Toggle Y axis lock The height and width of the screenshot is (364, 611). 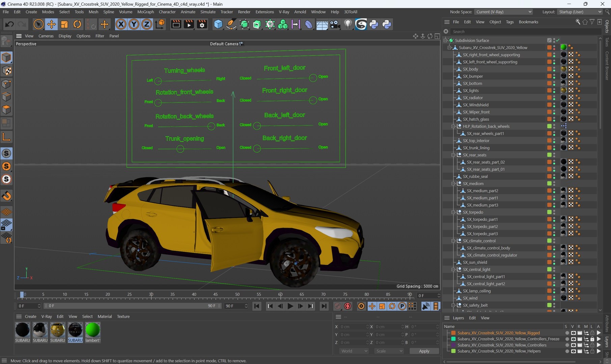(134, 24)
